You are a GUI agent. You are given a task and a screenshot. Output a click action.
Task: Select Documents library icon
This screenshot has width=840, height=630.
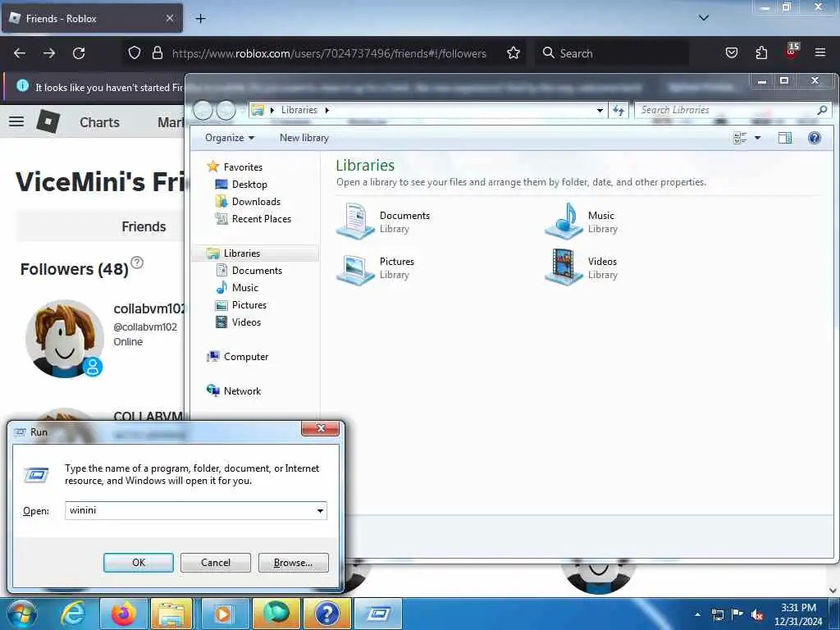pyautogui.click(x=355, y=221)
